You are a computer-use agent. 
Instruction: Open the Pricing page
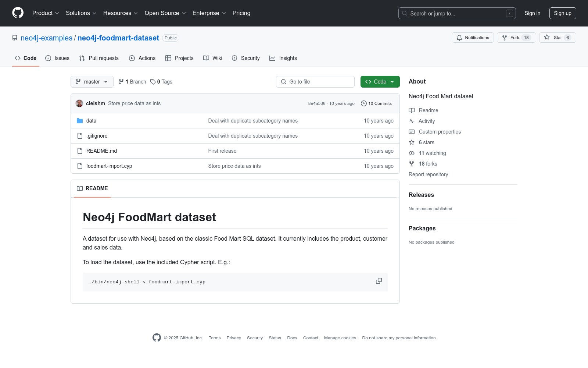click(x=241, y=13)
